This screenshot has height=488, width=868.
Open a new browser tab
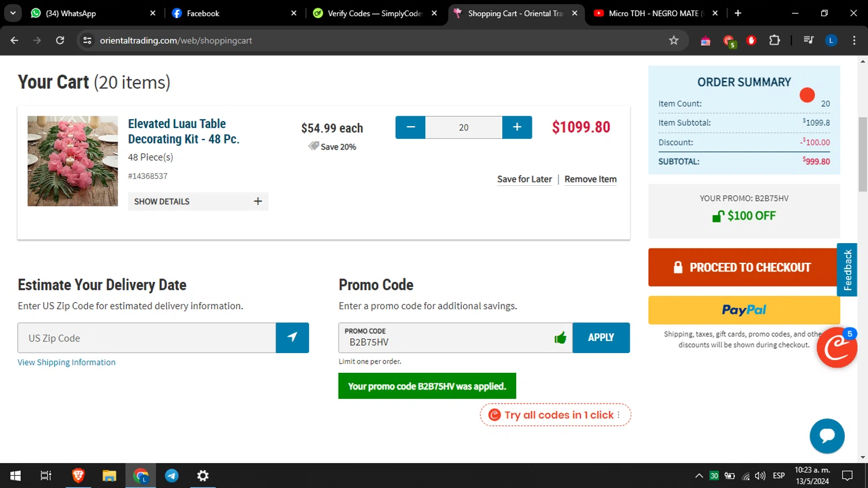[738, 13]
